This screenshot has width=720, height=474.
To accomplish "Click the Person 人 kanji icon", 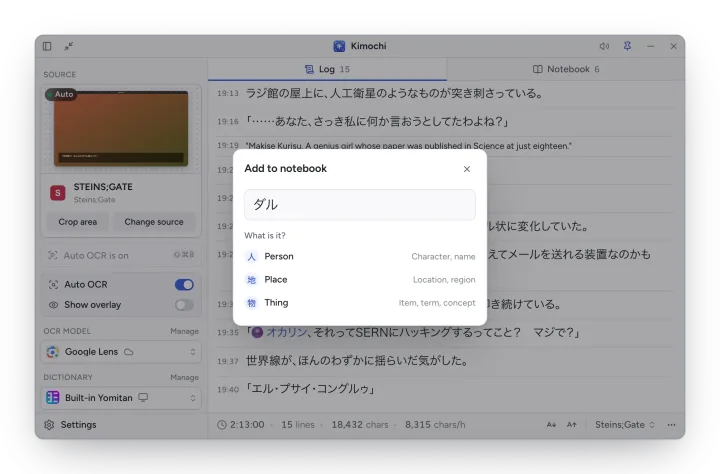I will tap(251, 256).
